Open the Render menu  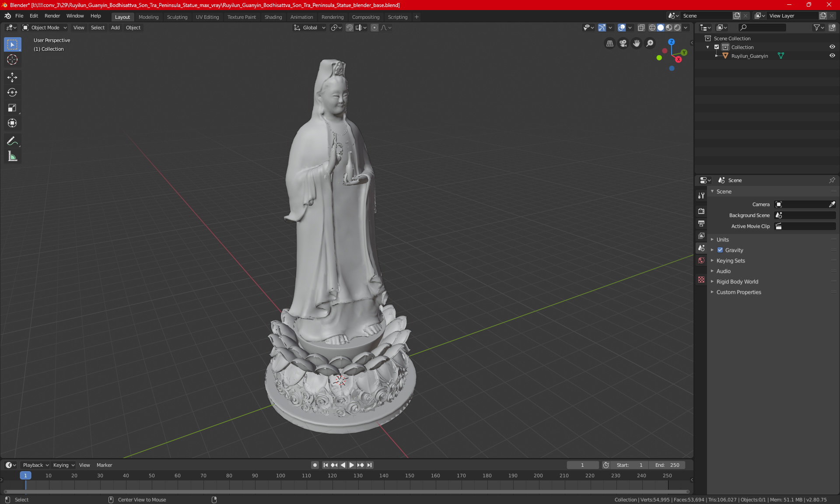tap(52, 16)
